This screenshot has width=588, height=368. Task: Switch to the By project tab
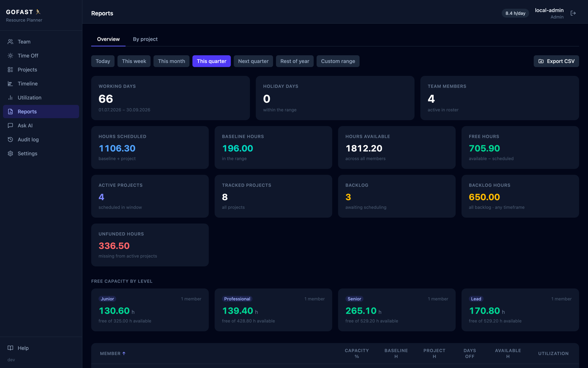tap(145, 39)
